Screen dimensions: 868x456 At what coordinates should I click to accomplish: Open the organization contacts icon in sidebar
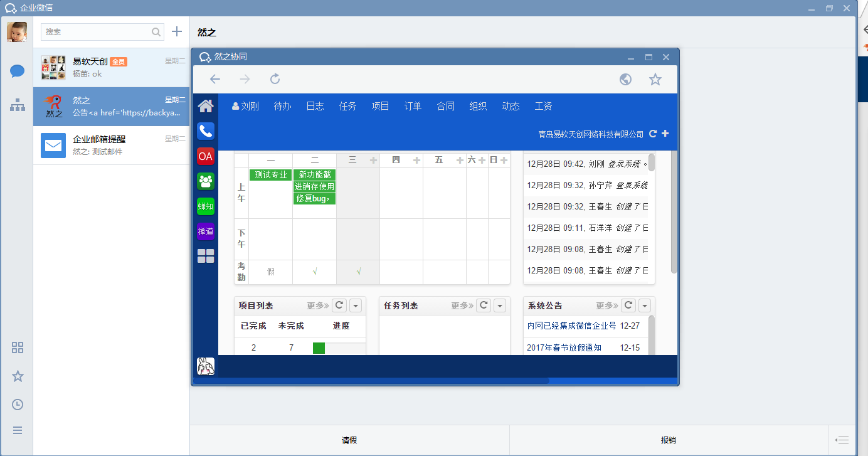click(17, 105)
